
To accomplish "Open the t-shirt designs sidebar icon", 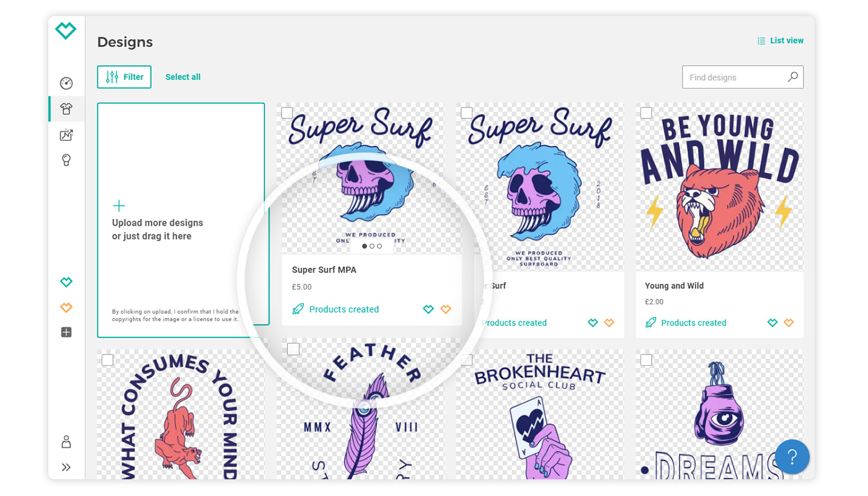I will pos(66,109).
